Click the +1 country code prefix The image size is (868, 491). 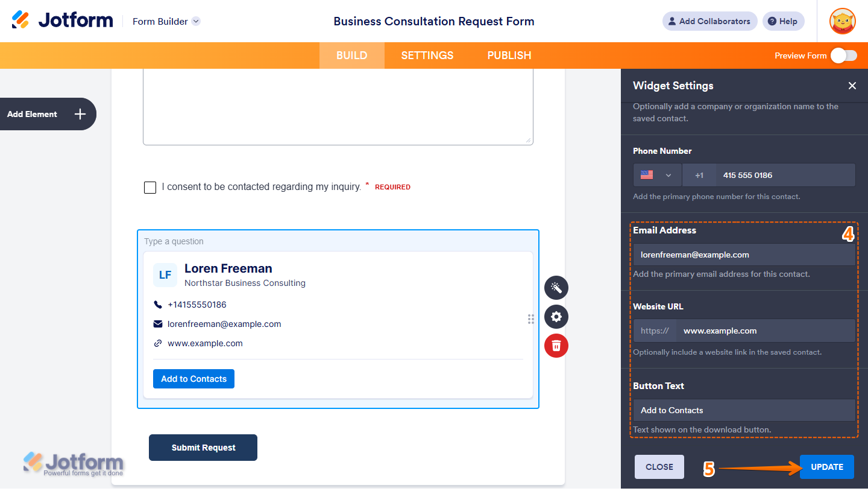(x=699, y=175)
